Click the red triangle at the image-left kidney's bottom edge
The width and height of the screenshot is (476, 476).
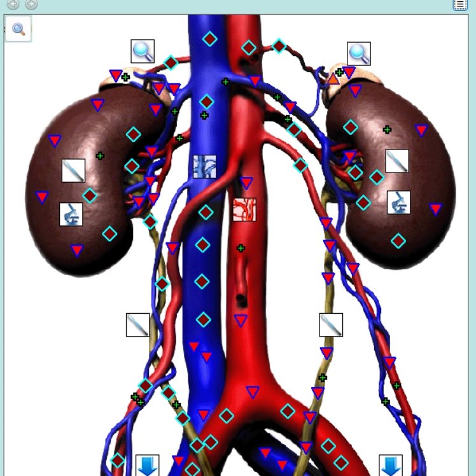(77, 251)
